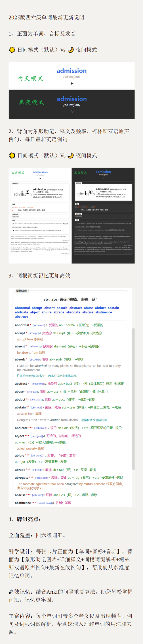This screenshot has width=143, height=644.
Task: Click abduct in the blue word index
Action: 100,308
